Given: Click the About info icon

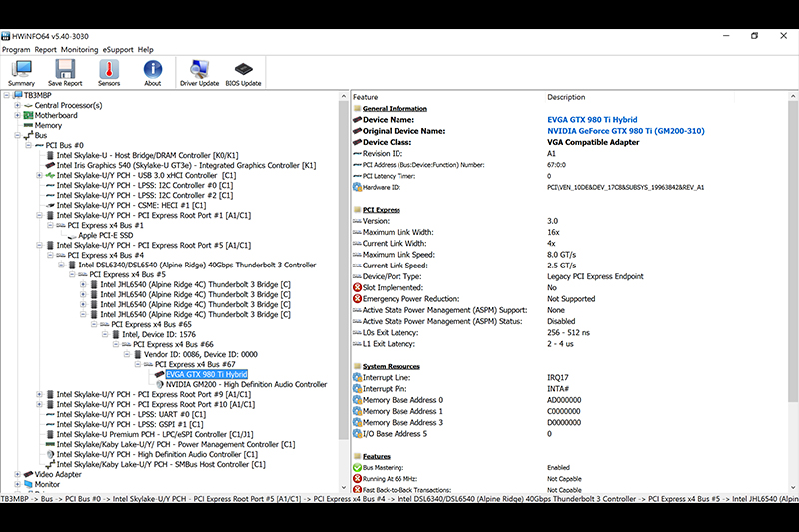Looking at the screenshot, I should (152, 72).
